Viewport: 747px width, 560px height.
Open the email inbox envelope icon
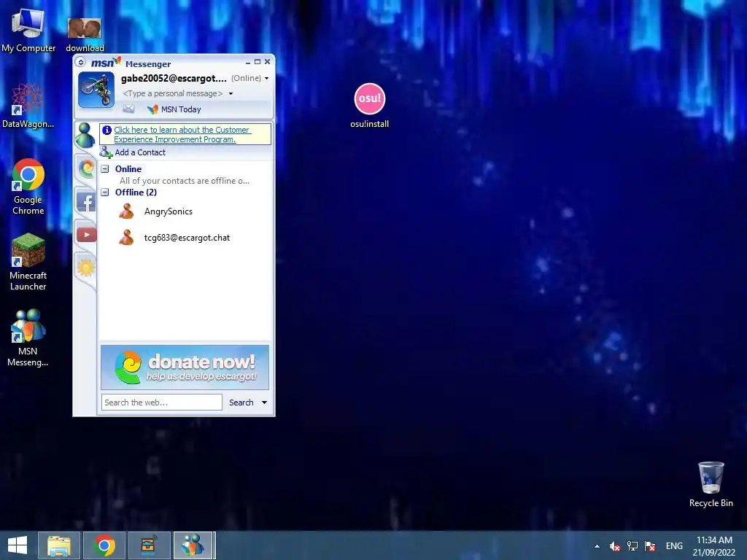click(x=128, y=109)
